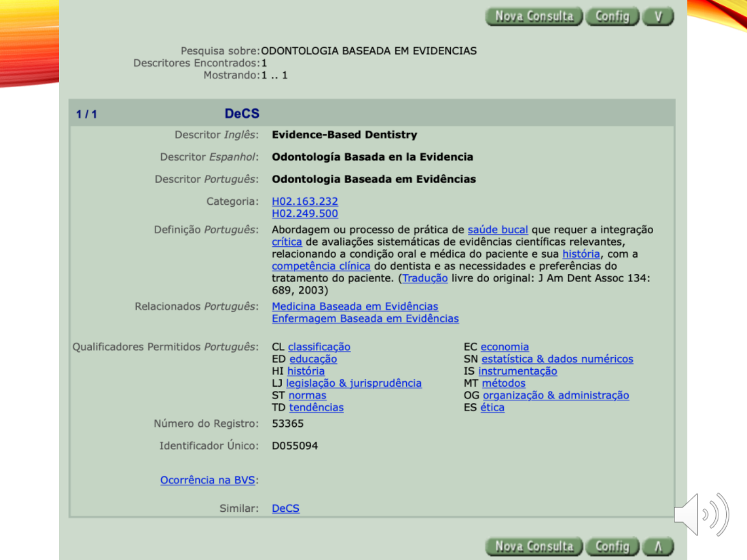Open the bottom Config button
The image size is (747, 560).
coord(613,547)
